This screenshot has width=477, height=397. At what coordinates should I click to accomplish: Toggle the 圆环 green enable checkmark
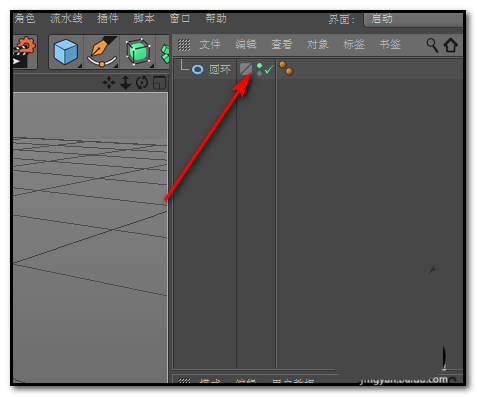[269, 70]
